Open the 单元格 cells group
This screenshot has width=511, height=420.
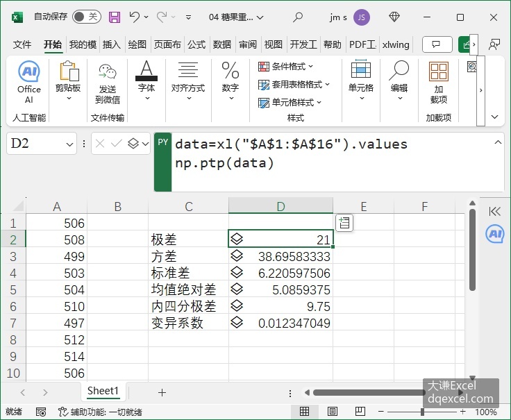pos(361,81)
